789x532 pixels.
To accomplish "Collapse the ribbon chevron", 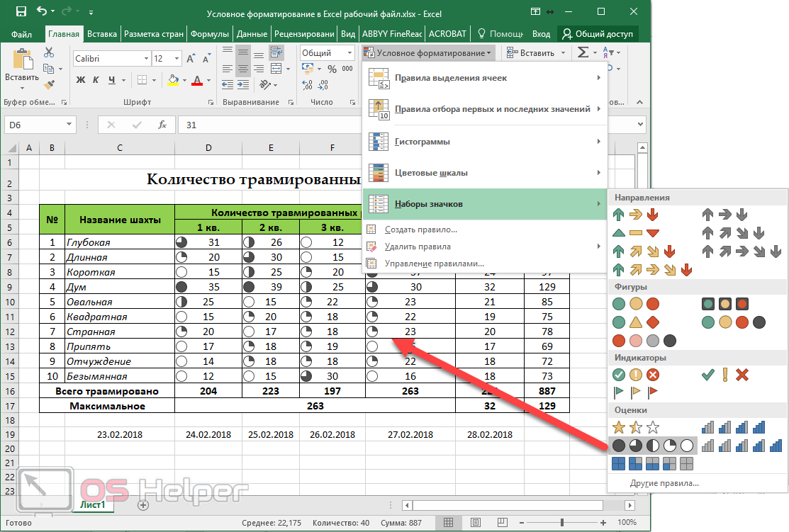I will pos(639,102).
